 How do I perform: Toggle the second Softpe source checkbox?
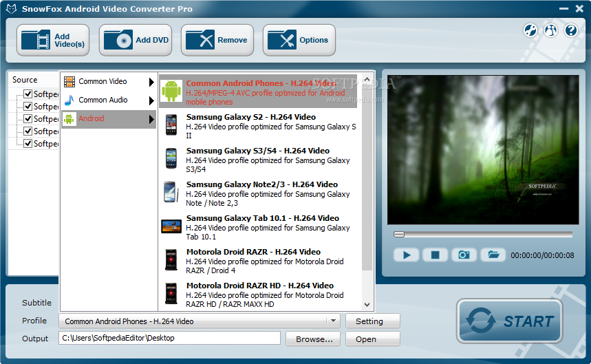[x=28, y=106]
